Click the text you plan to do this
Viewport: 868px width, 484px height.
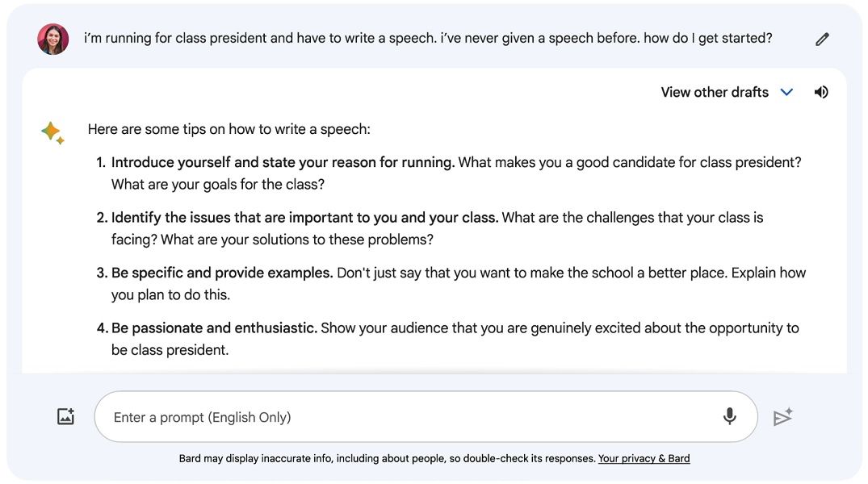170,295
